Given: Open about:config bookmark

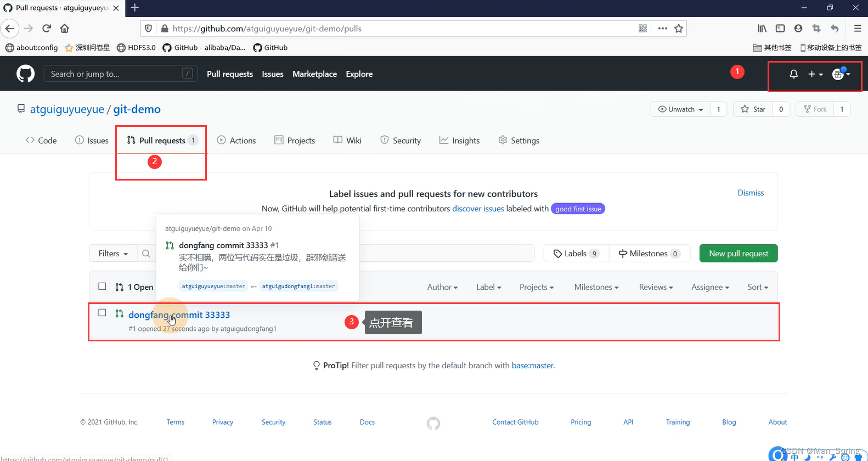Looking at the screenshot, I should pos(31,48).
